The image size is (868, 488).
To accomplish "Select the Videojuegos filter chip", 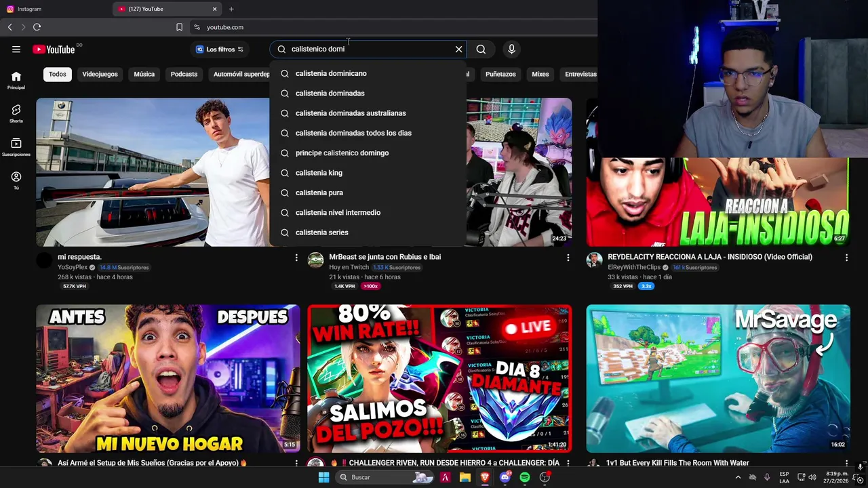I will [100, 74].
